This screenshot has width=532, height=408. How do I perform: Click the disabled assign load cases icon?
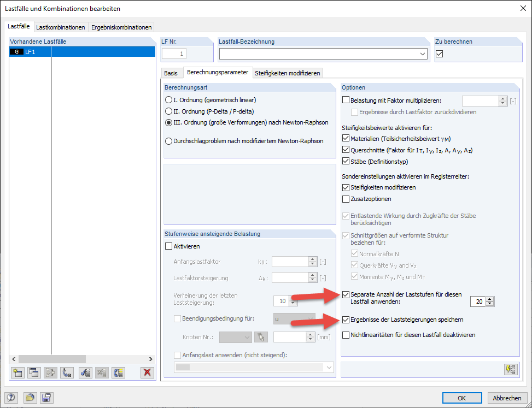pyautogui.click(x=50, y=372)
